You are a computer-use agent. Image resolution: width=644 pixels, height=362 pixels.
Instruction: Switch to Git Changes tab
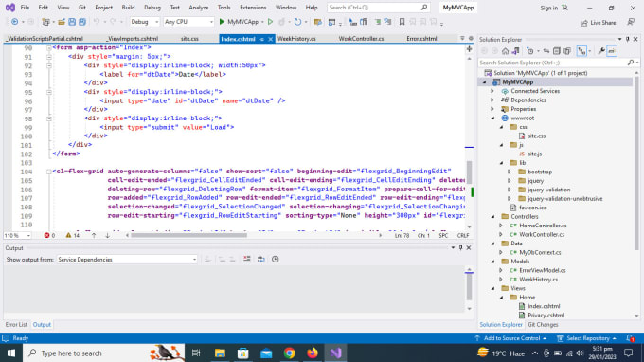543,325
